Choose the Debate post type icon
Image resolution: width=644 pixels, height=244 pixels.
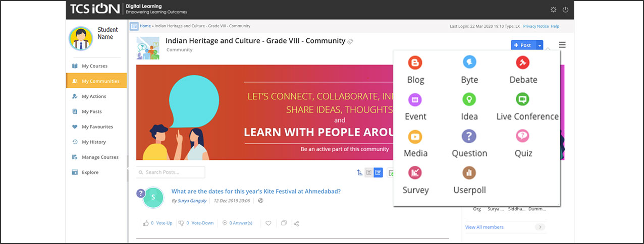522,63
